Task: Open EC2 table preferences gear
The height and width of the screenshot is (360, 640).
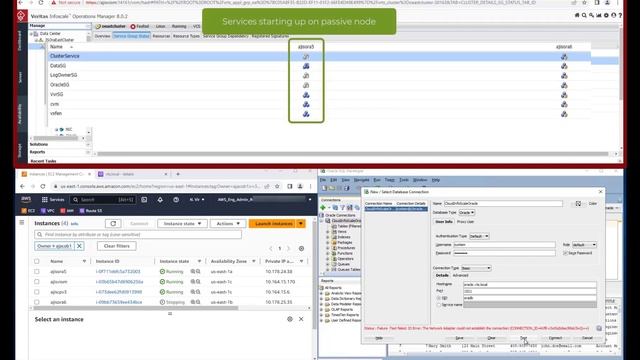Action: coord(301,249)
